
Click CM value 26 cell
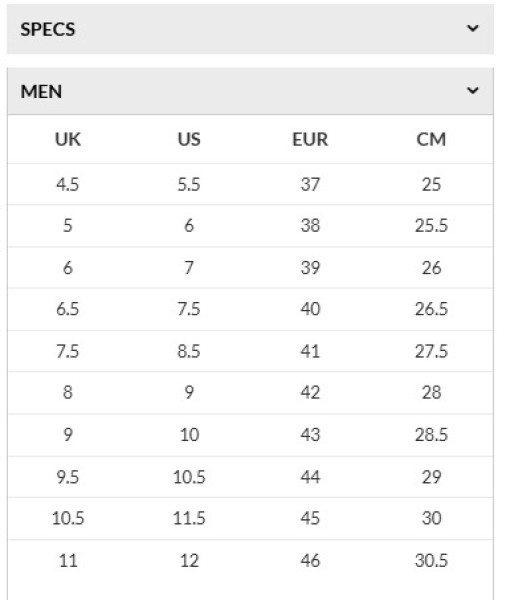(431, 268)
